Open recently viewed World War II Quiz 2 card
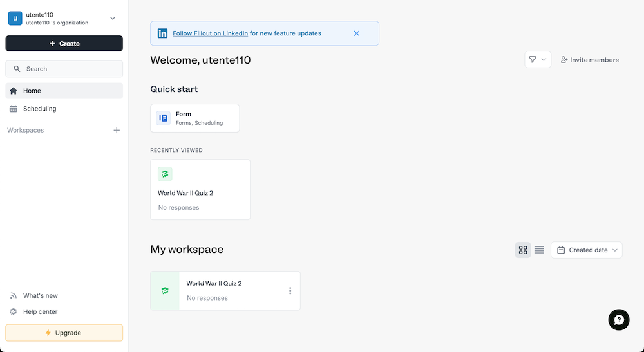The height and width of the screenshot is (352, 644). 200,190
